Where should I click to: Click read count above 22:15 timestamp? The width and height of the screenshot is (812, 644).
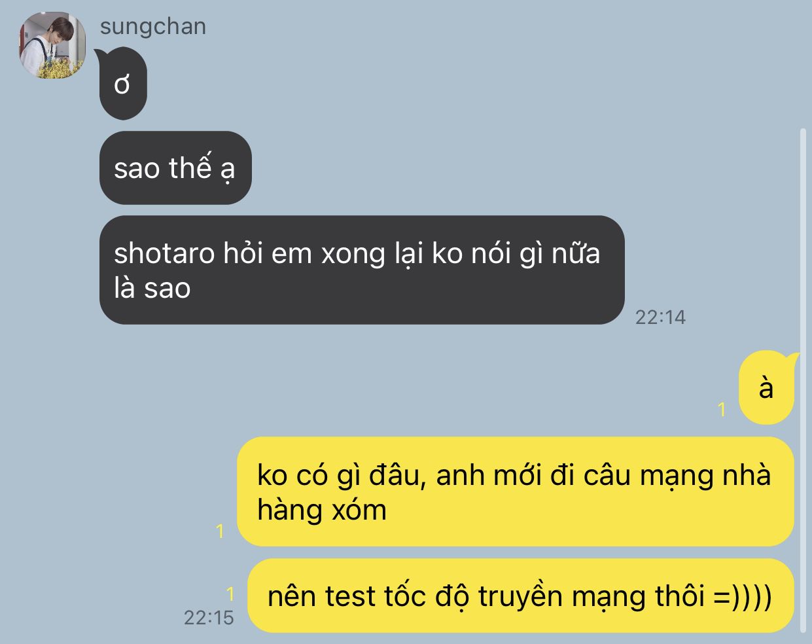point(230,594)
